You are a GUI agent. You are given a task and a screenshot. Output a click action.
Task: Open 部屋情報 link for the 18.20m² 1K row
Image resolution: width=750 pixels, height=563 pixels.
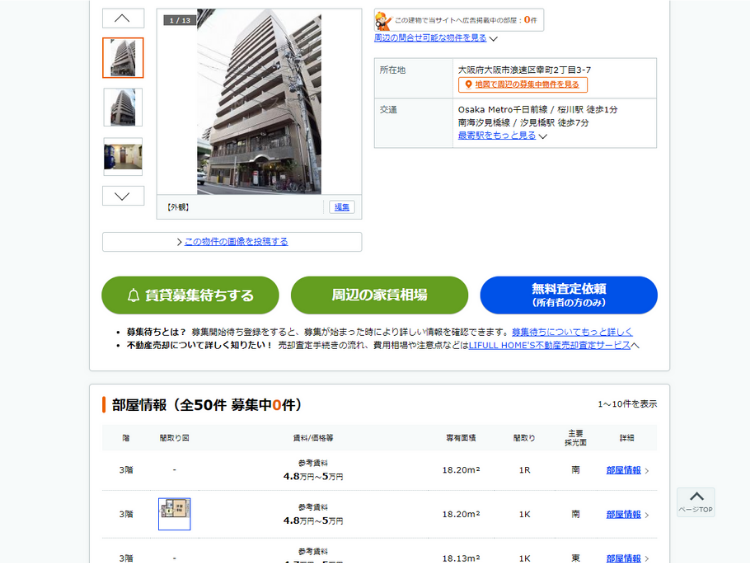[x=623, y=514]
